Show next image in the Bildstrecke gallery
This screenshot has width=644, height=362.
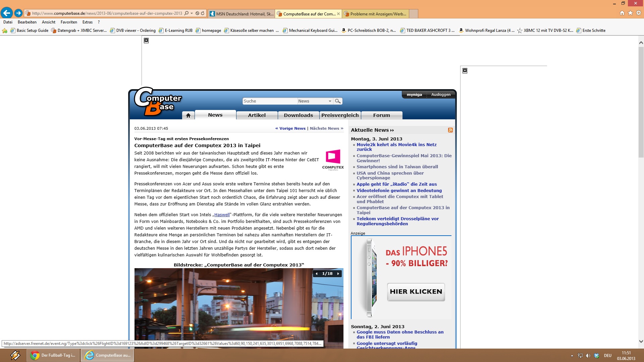[338, 274]
